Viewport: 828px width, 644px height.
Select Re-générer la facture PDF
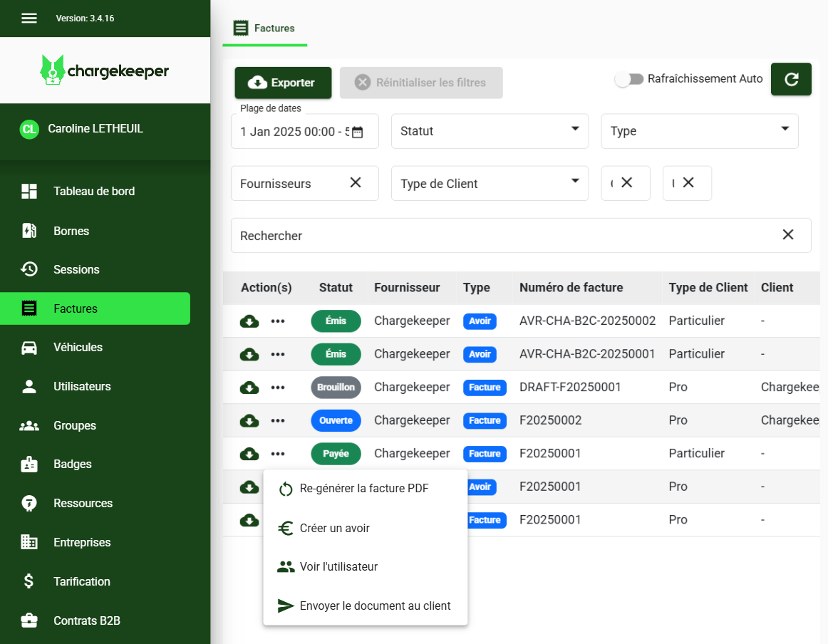click(365, 488)
